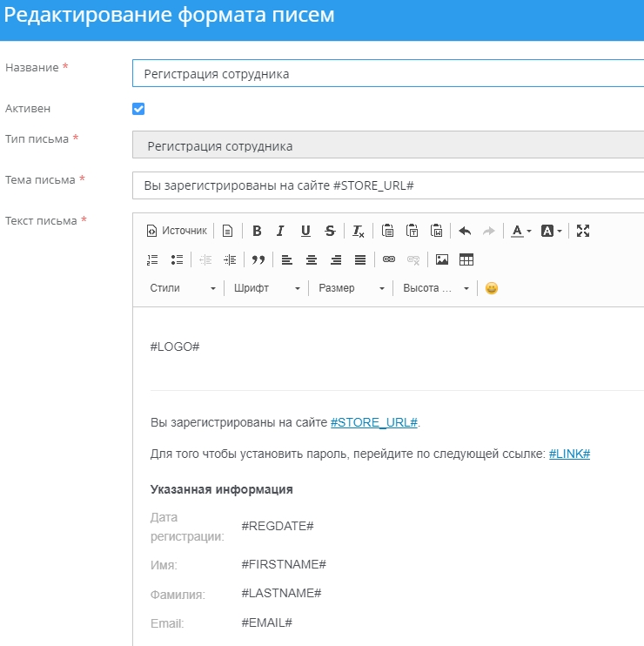Insert a numbered list
Screen dimensions: 644x646
pos(153,259)
